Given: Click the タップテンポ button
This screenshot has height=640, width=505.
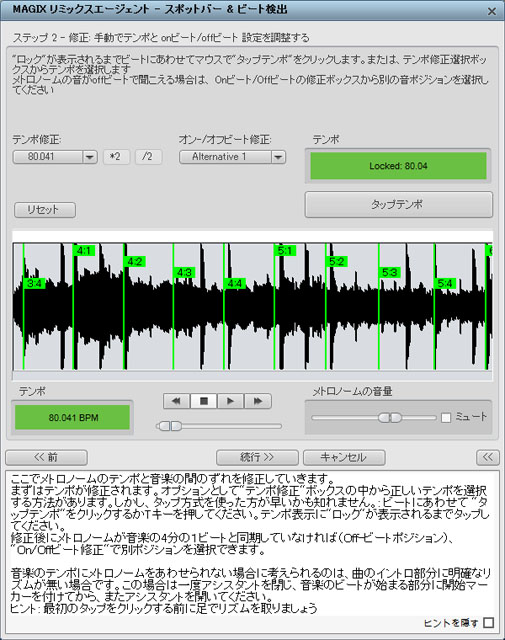Looking at the screenshot, I should coord(398,204).
